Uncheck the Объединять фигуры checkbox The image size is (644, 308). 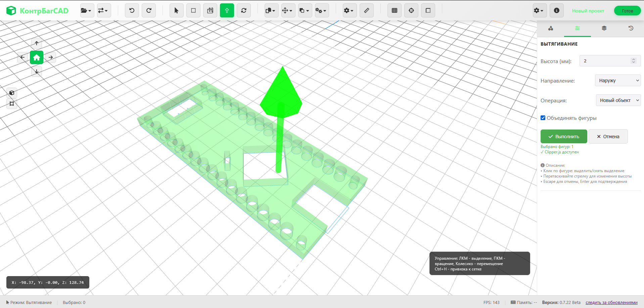tap(543, 118)
